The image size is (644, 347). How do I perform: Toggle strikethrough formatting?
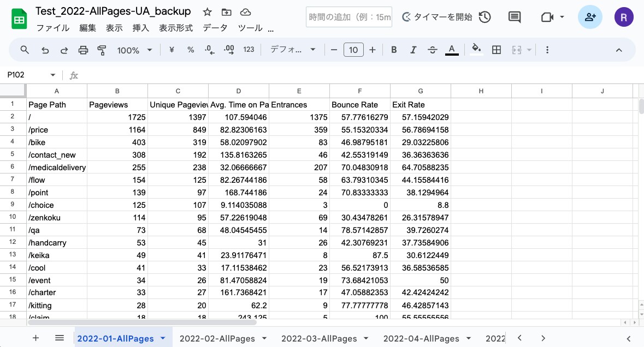(x=433, y=50)
